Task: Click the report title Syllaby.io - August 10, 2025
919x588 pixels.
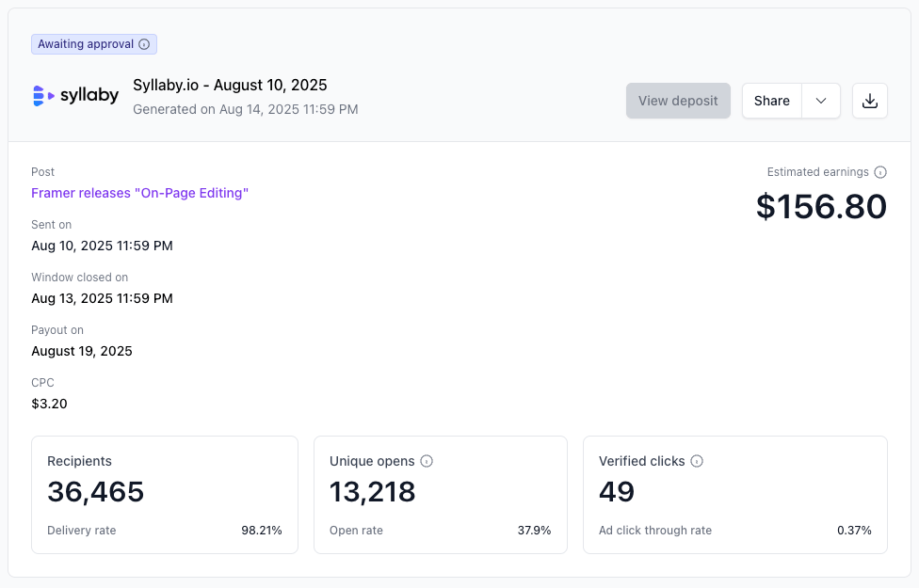Action: pos(230,85)
